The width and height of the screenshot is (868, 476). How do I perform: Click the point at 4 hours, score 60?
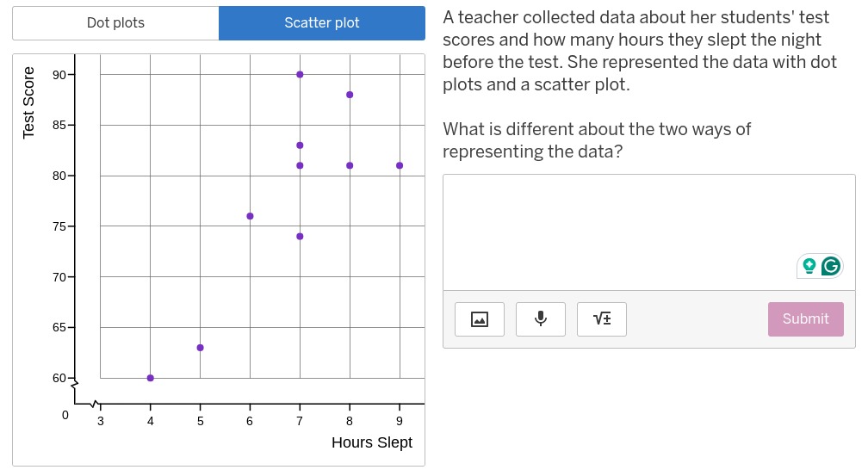coord(151,379)
